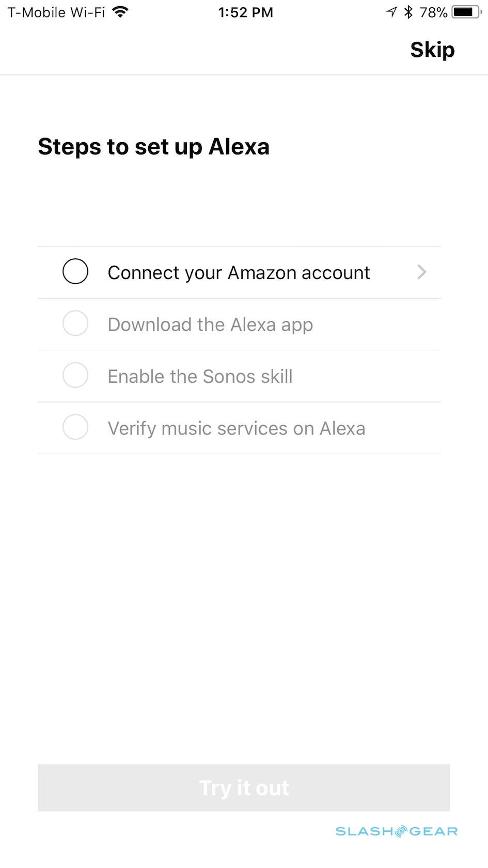The width and height of the screenshot is (488, 868).
Task: Tap the battery indicator icon
Action: [466, 12]
